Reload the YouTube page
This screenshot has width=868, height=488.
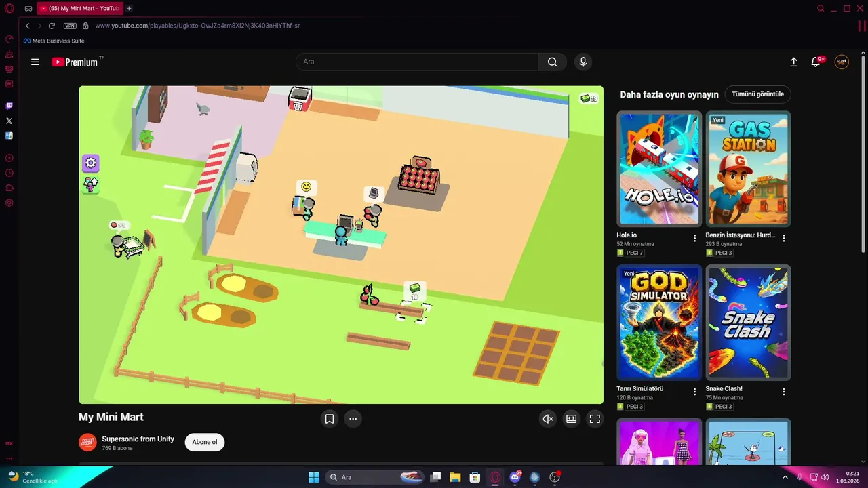(52, 26)
